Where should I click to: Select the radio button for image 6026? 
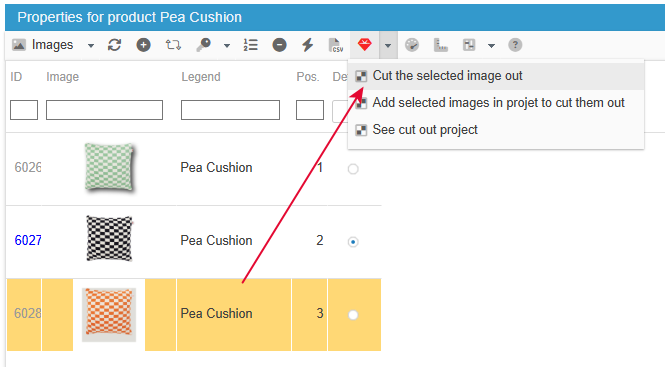coord(353,169)
